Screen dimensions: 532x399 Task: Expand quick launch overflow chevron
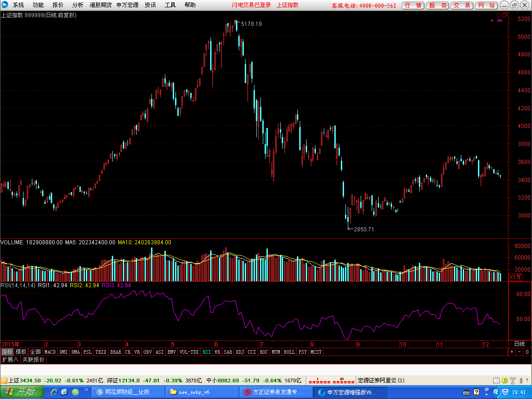(86, 390)
